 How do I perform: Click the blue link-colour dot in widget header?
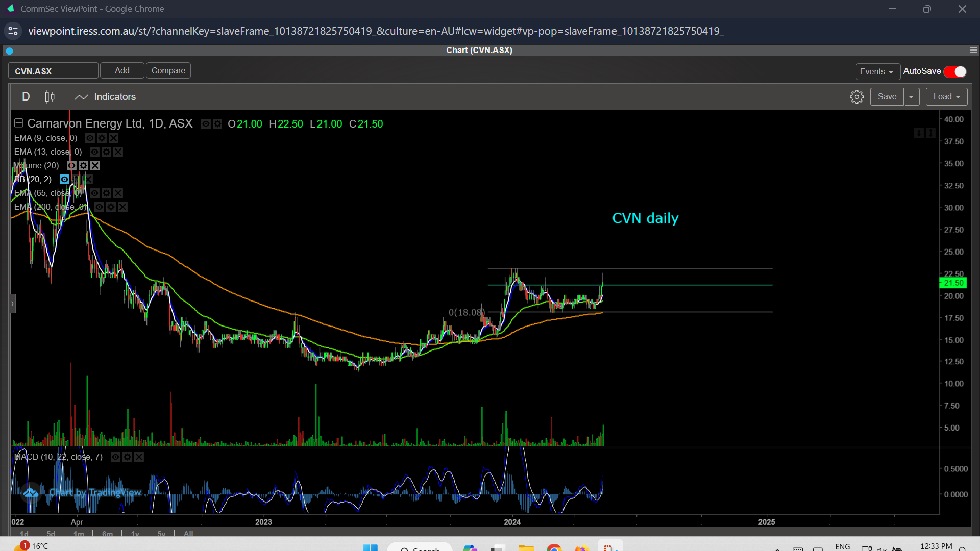point(9,51)
